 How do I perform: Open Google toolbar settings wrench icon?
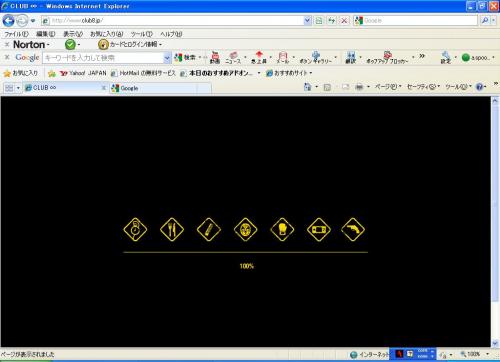446,57
